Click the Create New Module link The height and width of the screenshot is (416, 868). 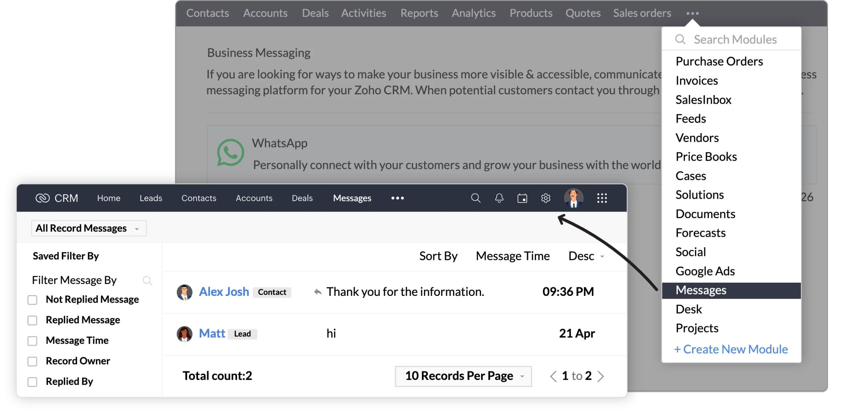pyautogui.click(x=731, y=349)
